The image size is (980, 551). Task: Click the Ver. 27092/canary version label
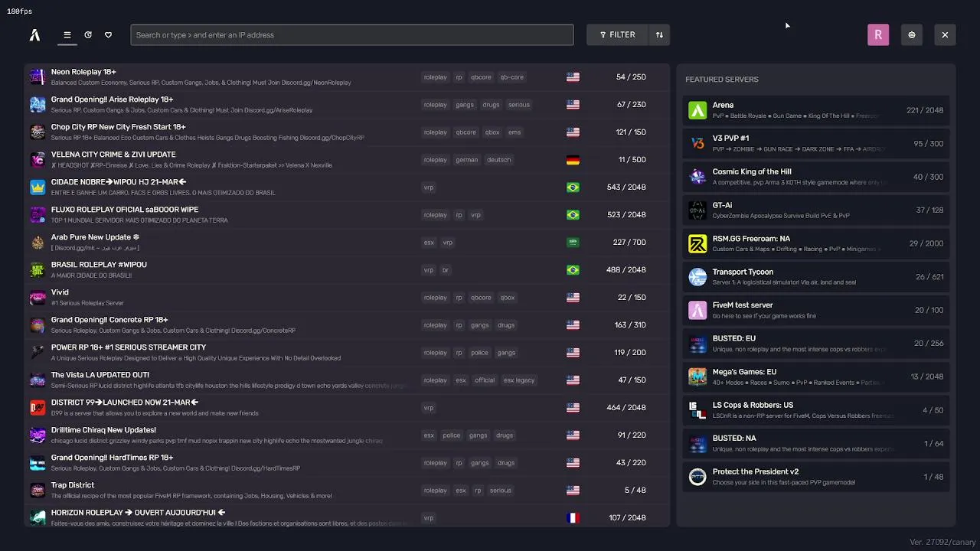click(x=941, y=541)
